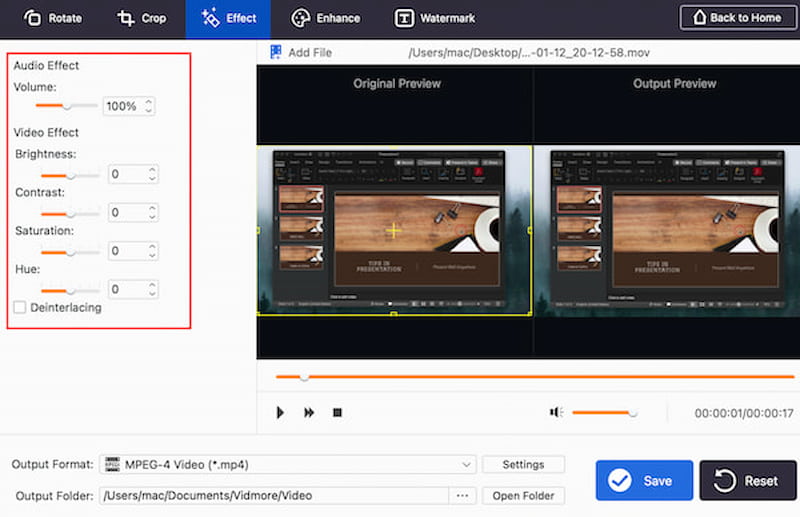
Task: Browse output folder with ellipsis button
Action: [462, 495]
